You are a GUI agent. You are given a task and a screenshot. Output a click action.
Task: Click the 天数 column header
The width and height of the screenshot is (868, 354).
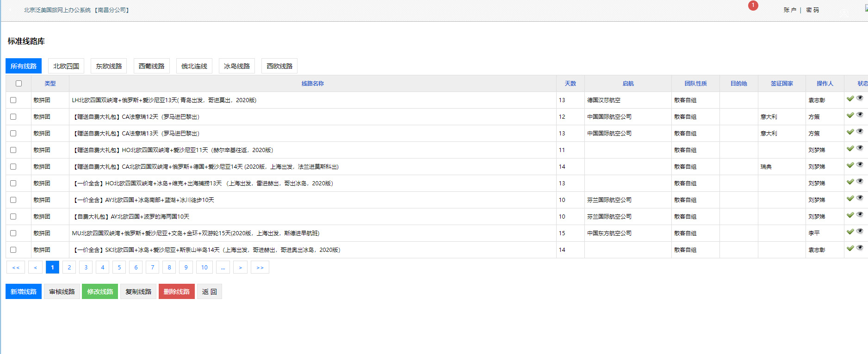click(570, 84)
